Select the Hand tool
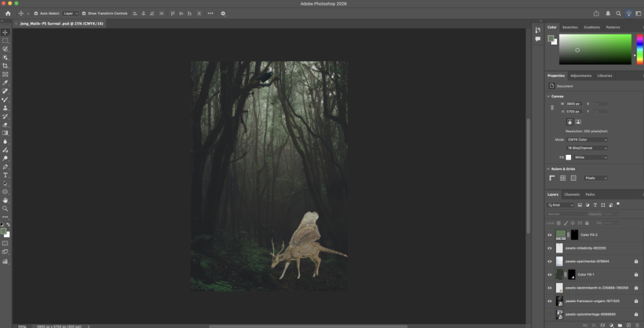The image size is (644, 328). coord(5,200)
